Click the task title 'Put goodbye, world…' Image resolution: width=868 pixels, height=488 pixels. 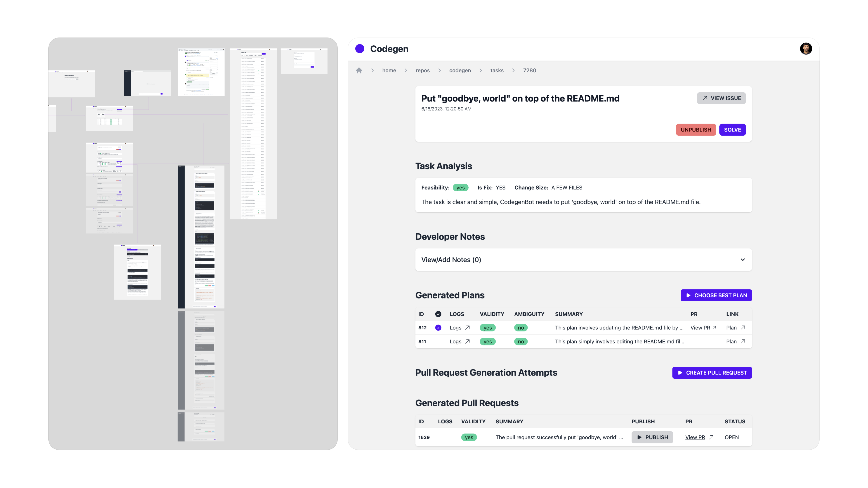(x=520, y=98)
